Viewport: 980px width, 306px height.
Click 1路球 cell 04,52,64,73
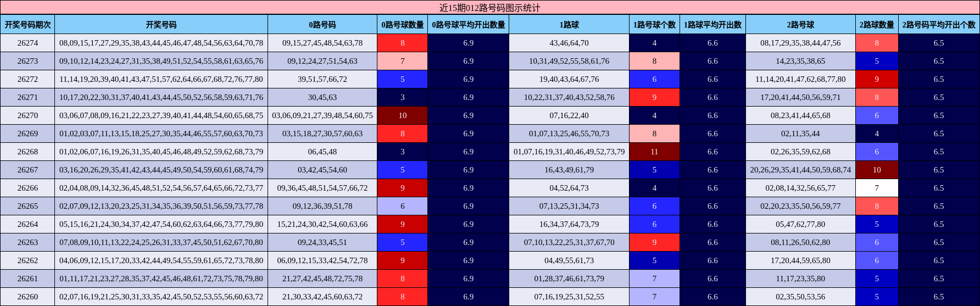(569, 188)
